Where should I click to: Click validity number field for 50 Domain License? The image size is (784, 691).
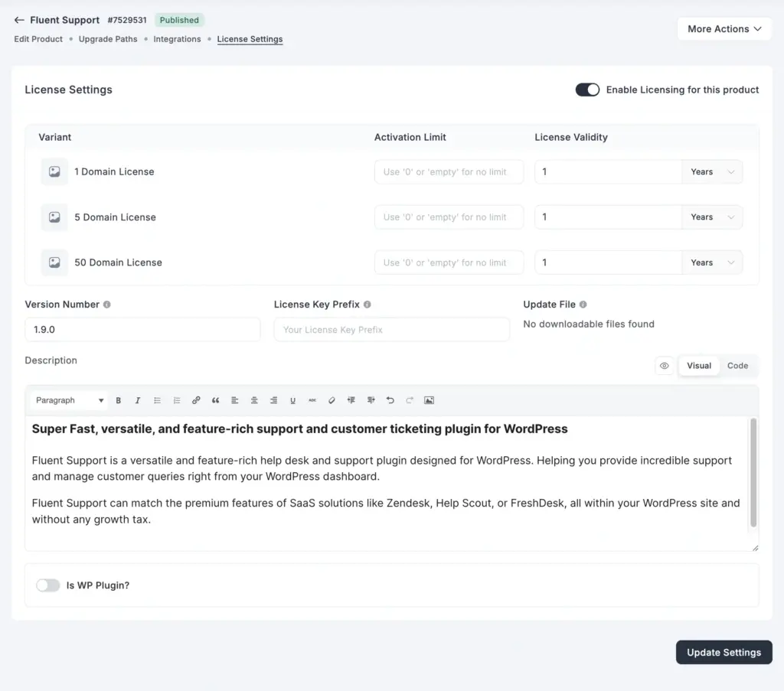tap(608, 262)
